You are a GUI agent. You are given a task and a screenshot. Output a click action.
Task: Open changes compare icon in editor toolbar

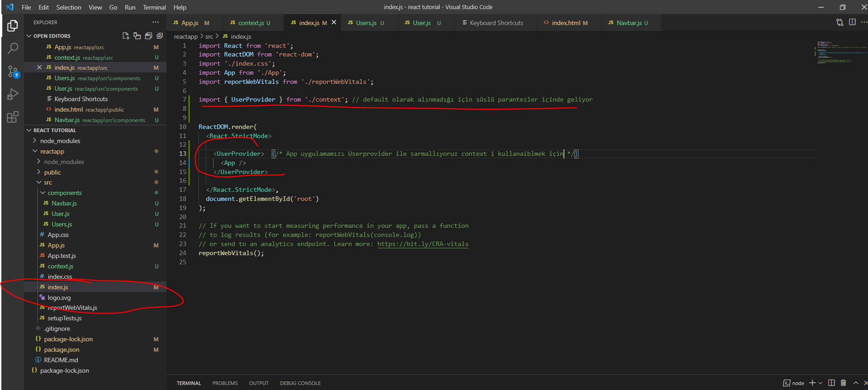click(x=840, y=22)
